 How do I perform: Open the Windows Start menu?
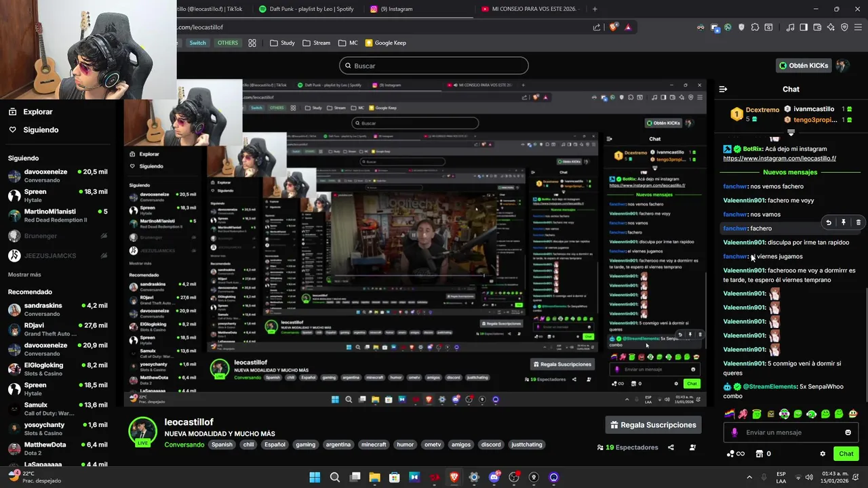(315, 477)
